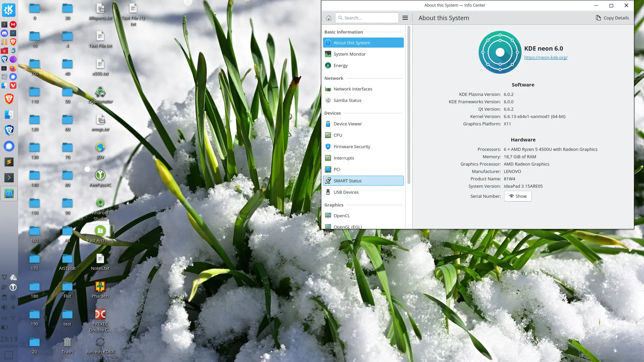Go to Info Center home
This screenshot has height=362, width=644.
(329, 18)
